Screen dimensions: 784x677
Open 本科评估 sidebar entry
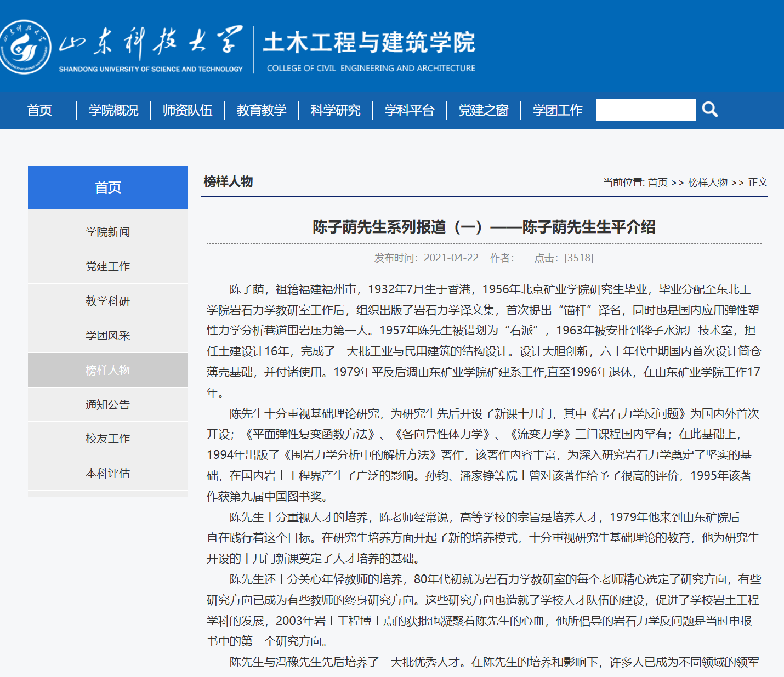pos(108,473)
